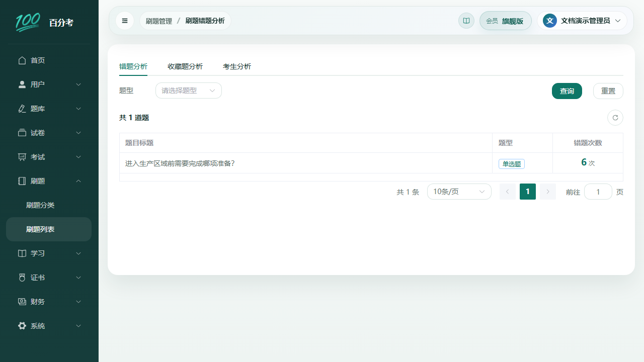The height and width of the screenshot is (362, 644).
Task: Expand the 系统 menu chevron
Action: coord(78,326)
